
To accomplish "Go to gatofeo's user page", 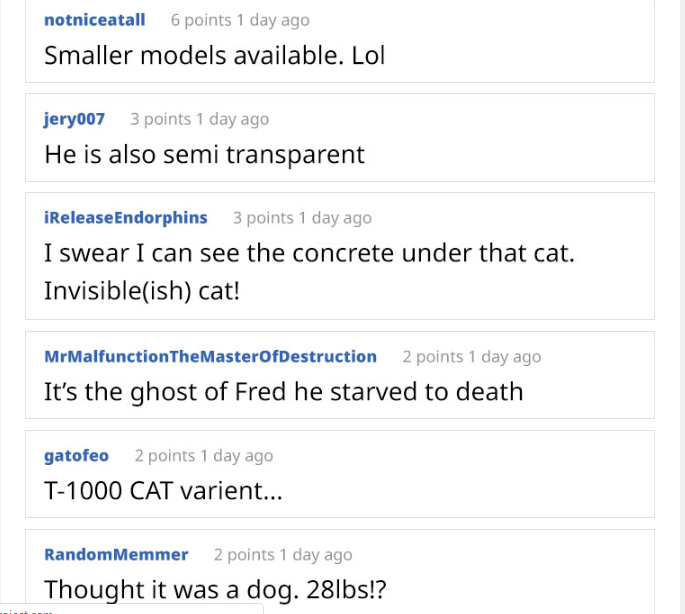I will (76, 456).
